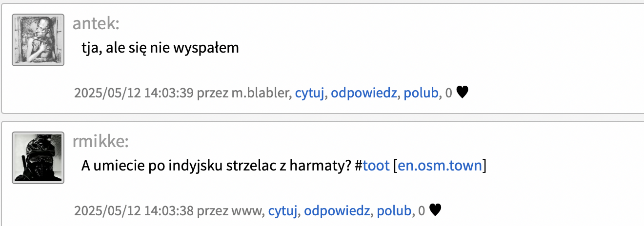This screenshot has width=644, height=226.
Task: Click cytuj under rmikke's message
Action: pos(283,210)
